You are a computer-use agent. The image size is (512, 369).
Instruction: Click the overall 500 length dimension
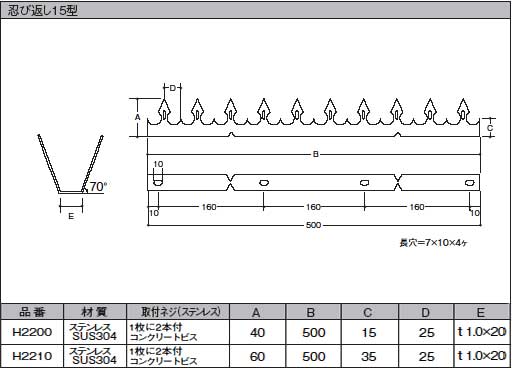pyautogui.click(x=313, y=225)
